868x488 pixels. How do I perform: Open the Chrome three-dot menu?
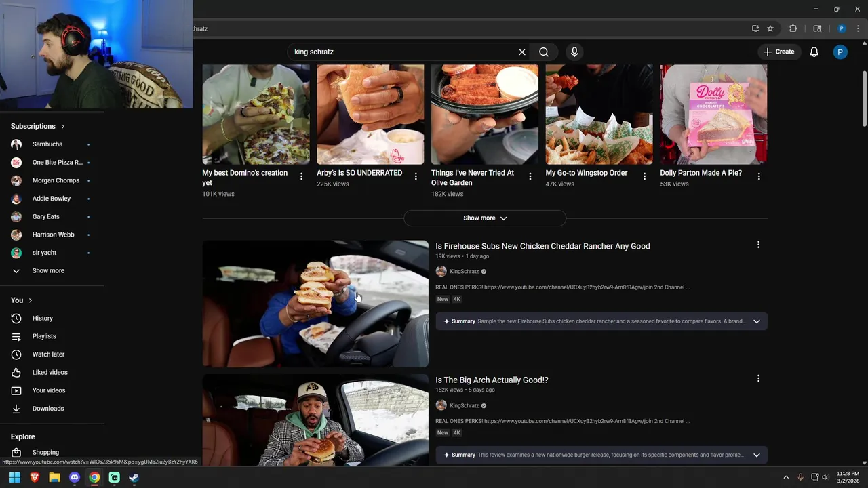coord(858,28)
